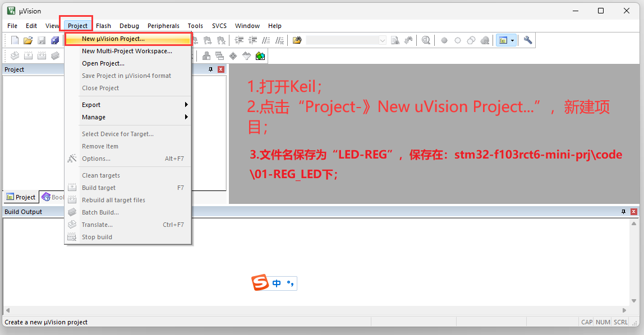Click the Rebuild all target files entry

[x=128, y=199]
